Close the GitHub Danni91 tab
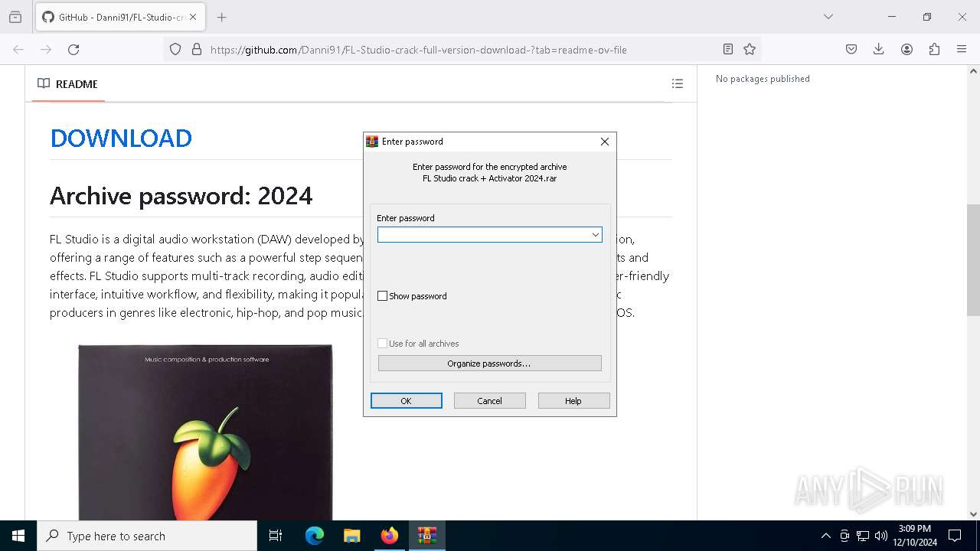Screen dimensions: 980x551 tap(193, 17)
